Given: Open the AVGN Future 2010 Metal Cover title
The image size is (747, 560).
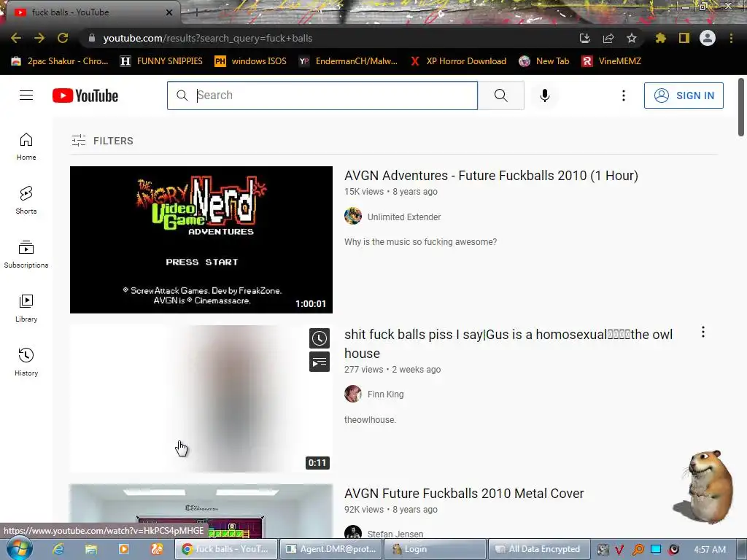Looking at the screenshot, I should pos(464,494).
